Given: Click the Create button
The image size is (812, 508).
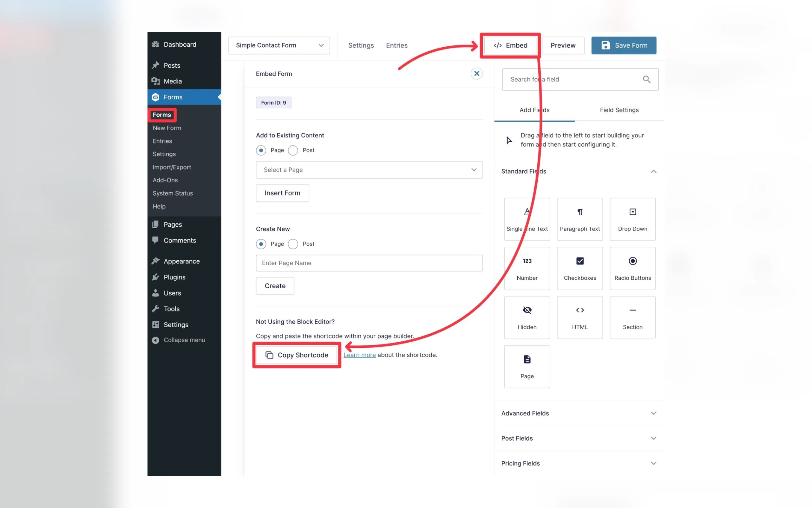Looking at the screenshot, I should pos(275,286).
